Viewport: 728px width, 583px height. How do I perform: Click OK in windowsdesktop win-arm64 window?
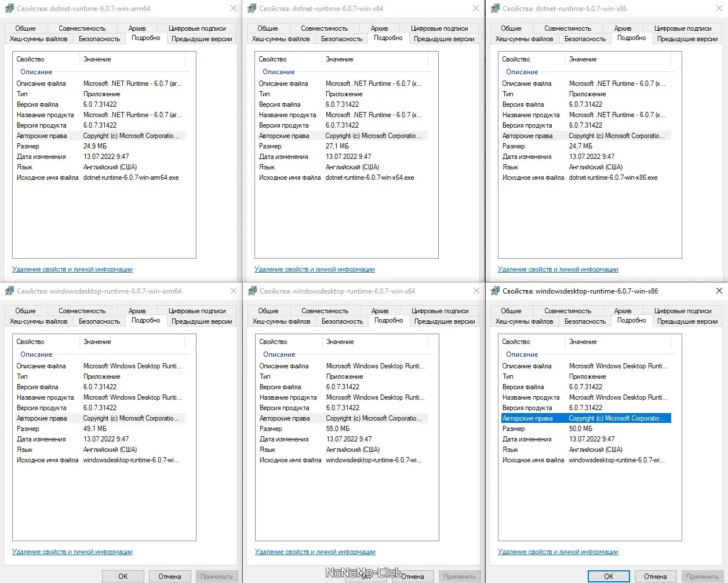tap(123, 577)
